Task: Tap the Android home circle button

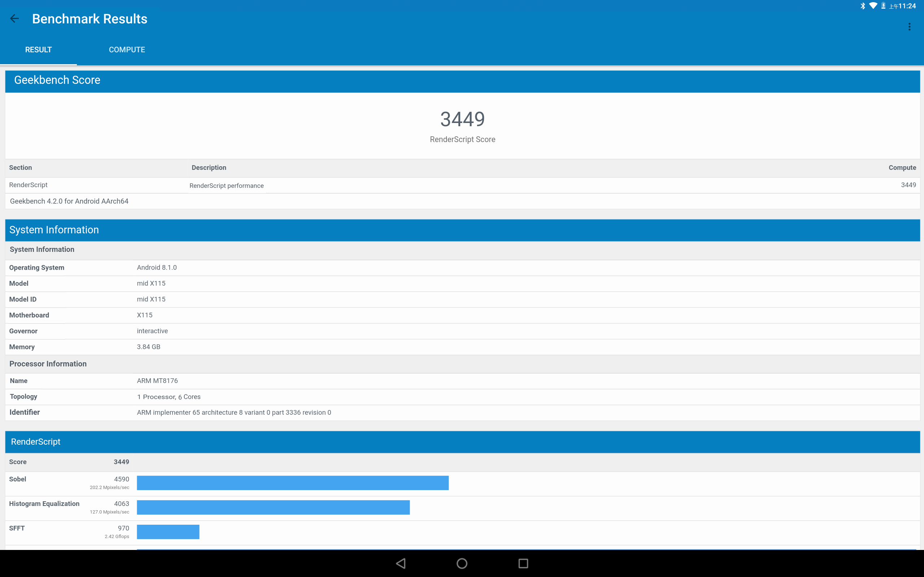Action: 462,563
